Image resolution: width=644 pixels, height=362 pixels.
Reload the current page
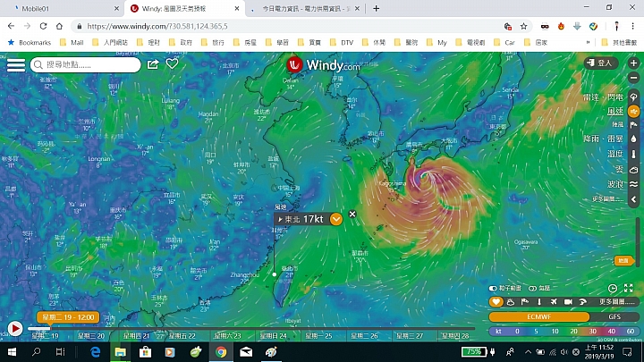pyautogui.click(x=43, y=26)
